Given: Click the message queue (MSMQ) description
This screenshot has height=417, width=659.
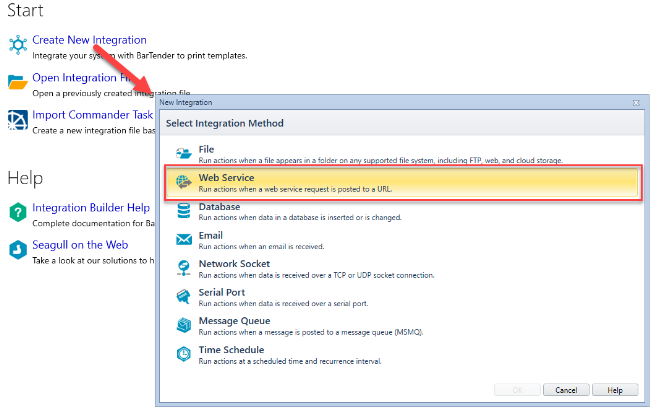Looking at the screenshot, I should point(311,332).
